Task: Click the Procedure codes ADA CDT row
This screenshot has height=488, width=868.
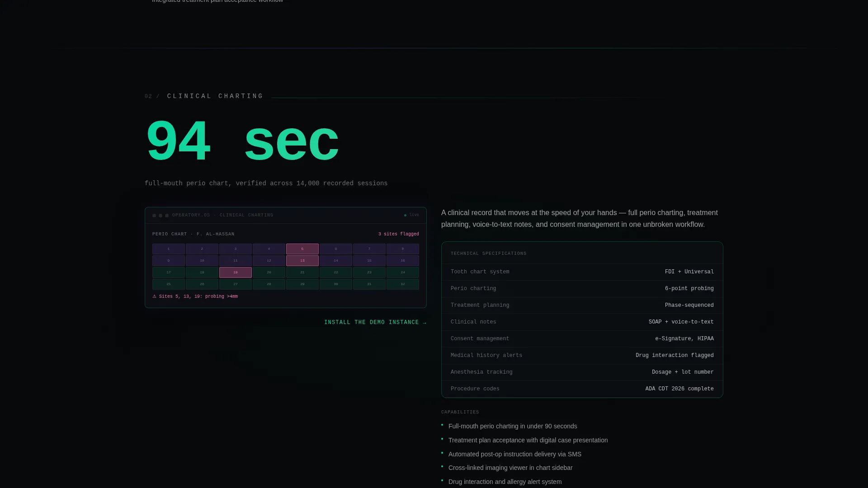Action: (x=582, y=389)
